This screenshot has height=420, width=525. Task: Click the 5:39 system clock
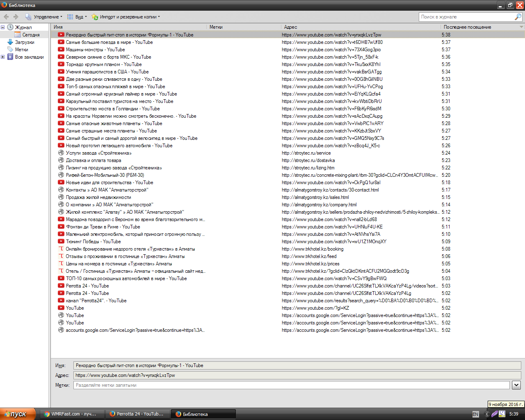[514, 414]
